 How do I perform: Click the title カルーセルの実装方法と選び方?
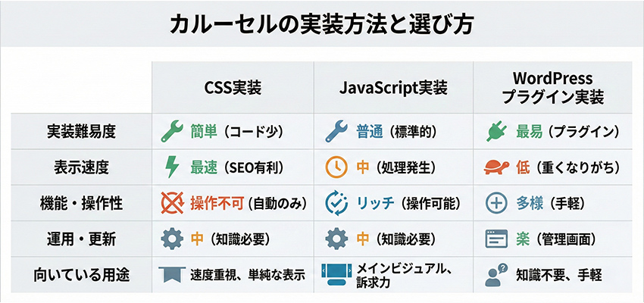(x=321, y=26)
